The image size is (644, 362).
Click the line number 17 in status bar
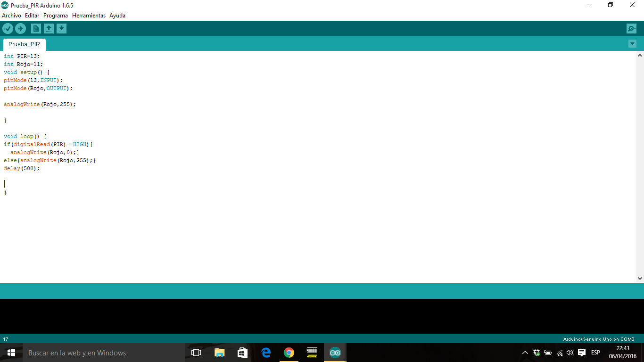pyautogui.click(x=6, y=339)
